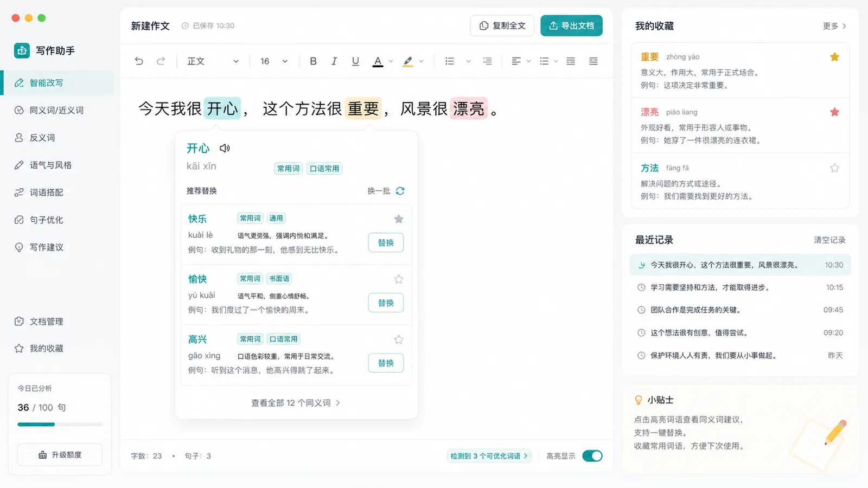Click 检测到 3 个可优化词语 badge
Viewport: 868px width, 488px height.
489,456
